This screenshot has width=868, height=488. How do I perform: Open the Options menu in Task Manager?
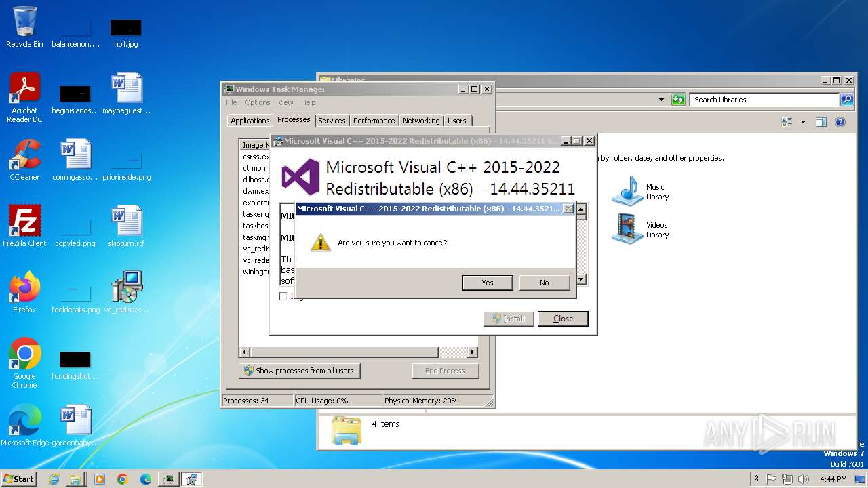[258, 102]
